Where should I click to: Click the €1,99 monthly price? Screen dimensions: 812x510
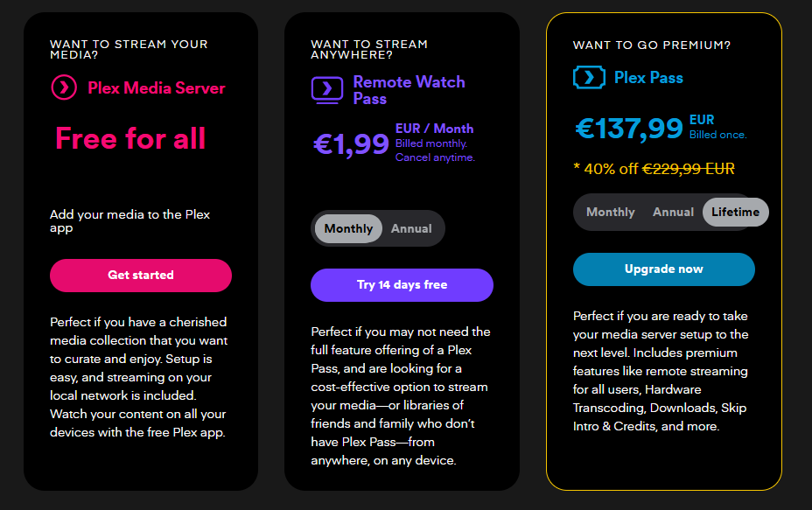pos(351,143)
